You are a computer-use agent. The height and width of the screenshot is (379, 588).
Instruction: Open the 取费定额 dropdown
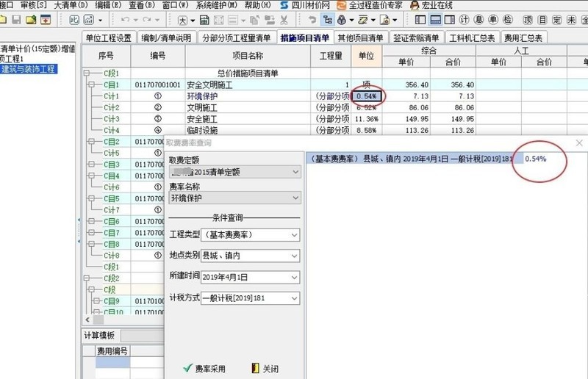[234, 172]
